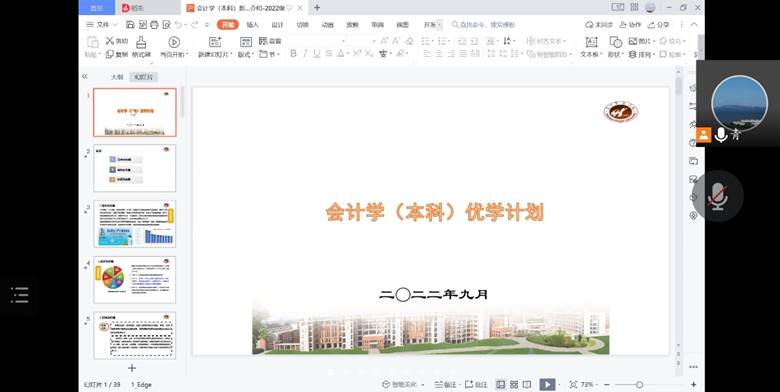Click the Save icon in quick toolbar
780x392 pixels.
[x=130, y=24]
